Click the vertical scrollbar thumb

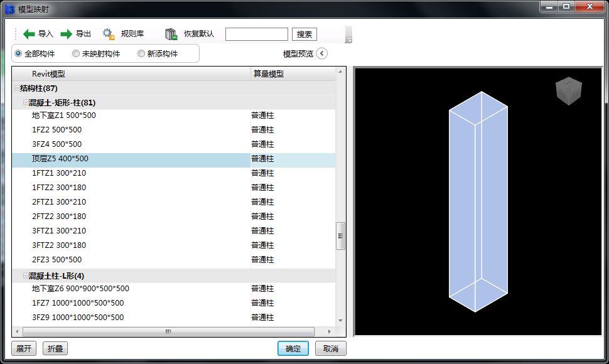click(341, 236)
